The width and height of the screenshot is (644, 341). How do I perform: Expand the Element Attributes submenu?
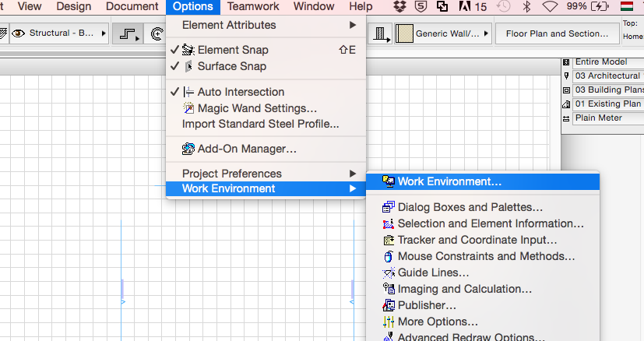265,25
